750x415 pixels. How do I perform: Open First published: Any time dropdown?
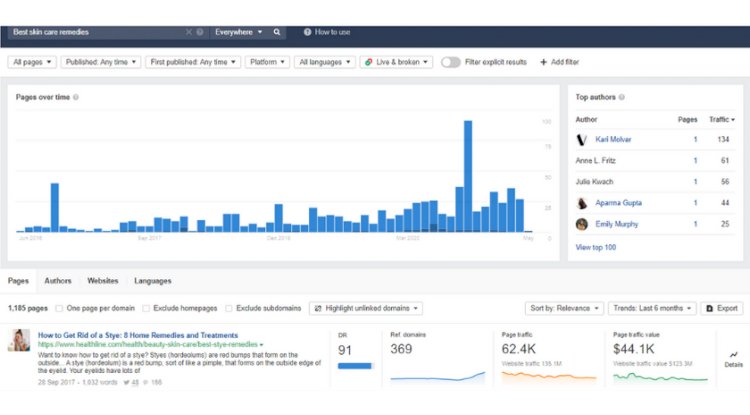click(193, 62)
